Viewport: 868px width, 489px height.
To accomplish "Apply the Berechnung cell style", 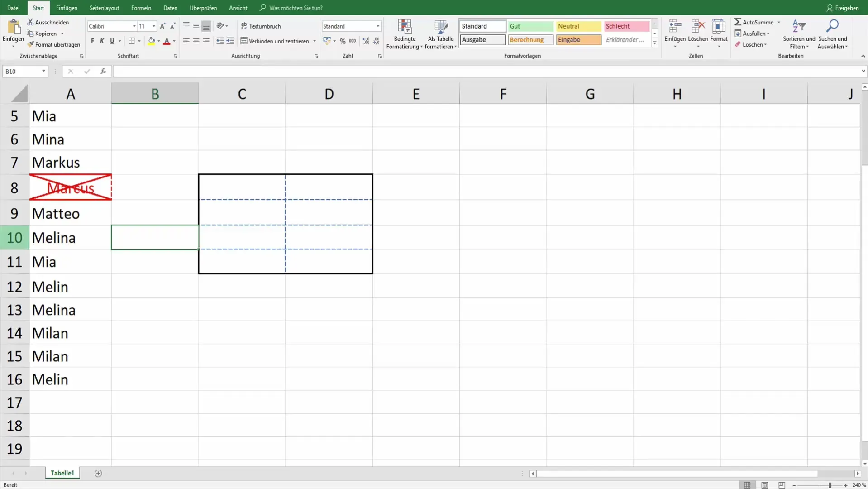I will pos(530,40).
